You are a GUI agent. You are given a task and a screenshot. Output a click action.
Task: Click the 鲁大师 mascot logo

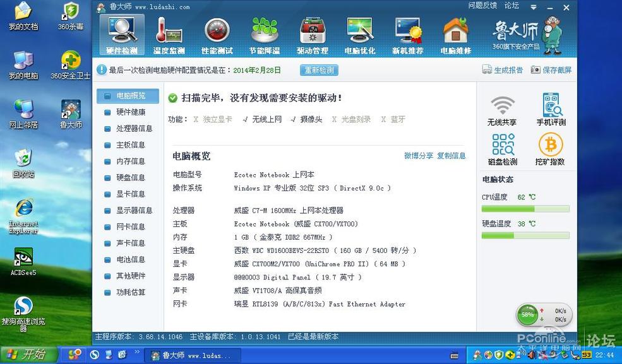[552, 35]
